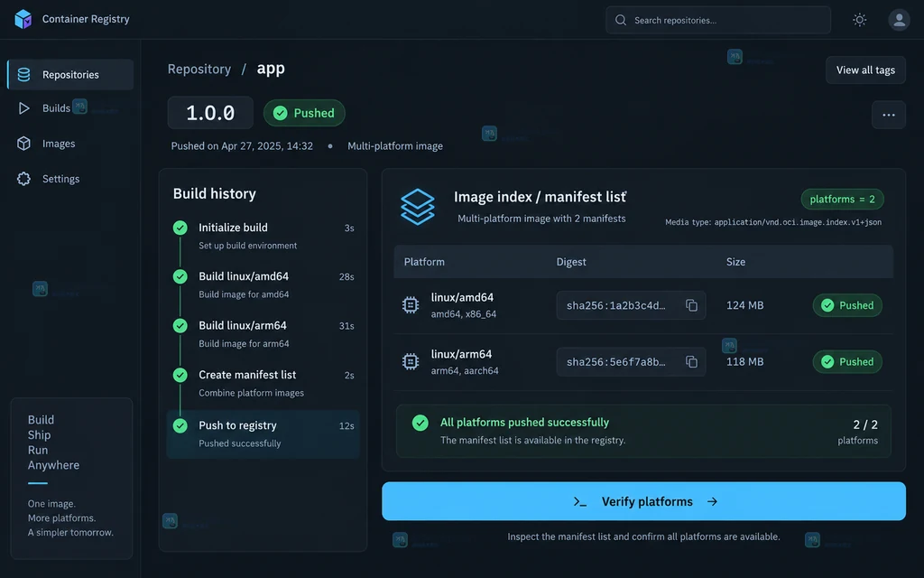This screenshot has width=924, height=578.
Task: Click the linux/arm64 platform name
Action: pyautogui.click(x=461, y=354)
